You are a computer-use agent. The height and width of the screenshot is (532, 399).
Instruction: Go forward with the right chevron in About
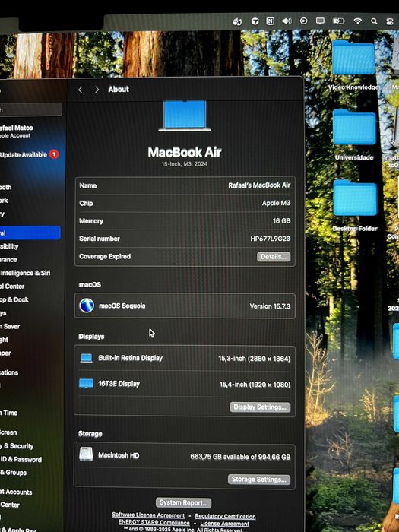point(97,90)
